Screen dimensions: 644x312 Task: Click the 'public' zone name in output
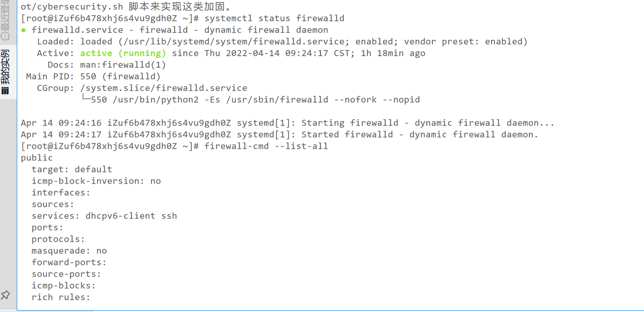37,158
